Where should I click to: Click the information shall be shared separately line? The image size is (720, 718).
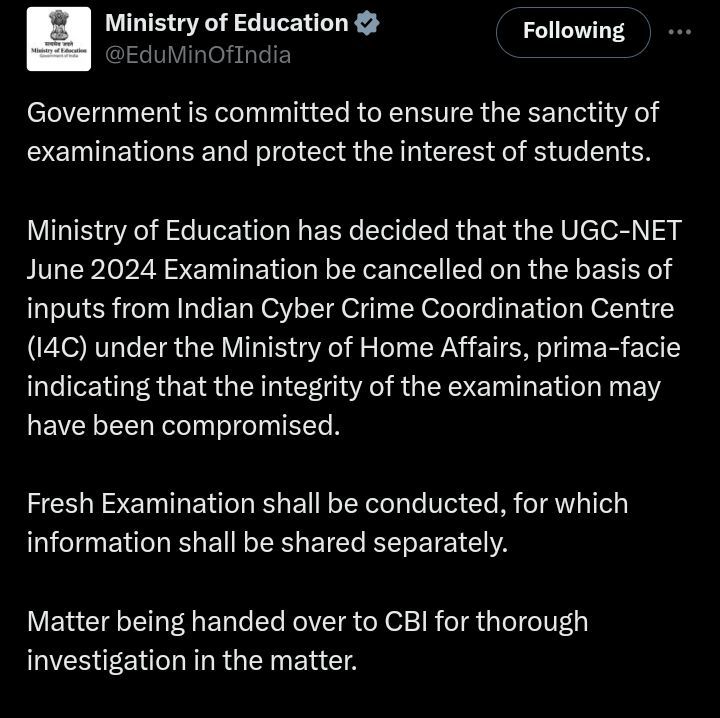(267, 543)
